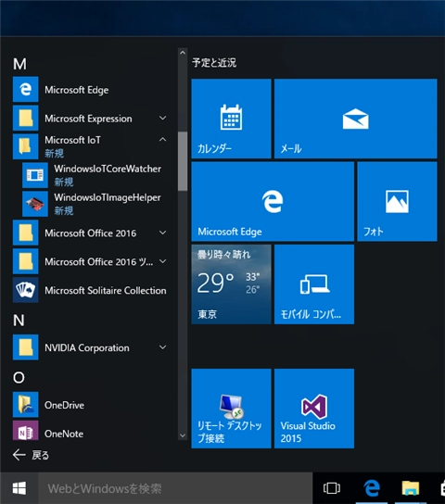Viewport: 445px width, 504px height.
Task: Select the OneDrive label
Action: click(64, 405)
